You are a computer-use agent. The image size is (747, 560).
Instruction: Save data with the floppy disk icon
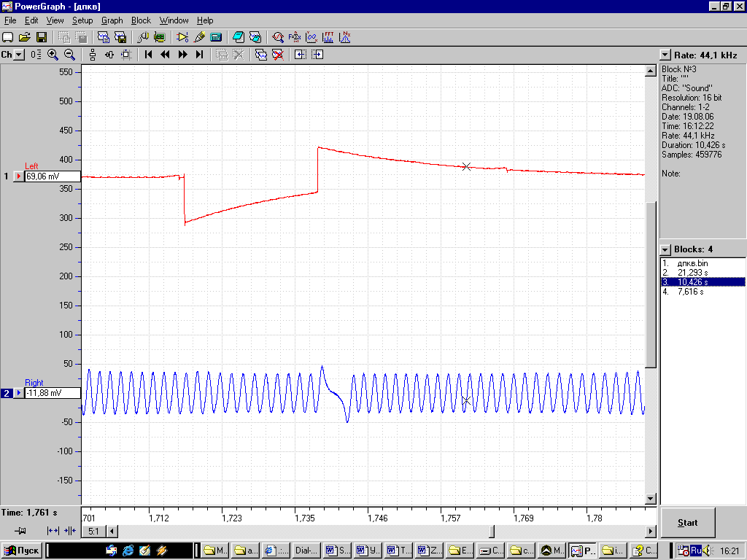point(42,37)
